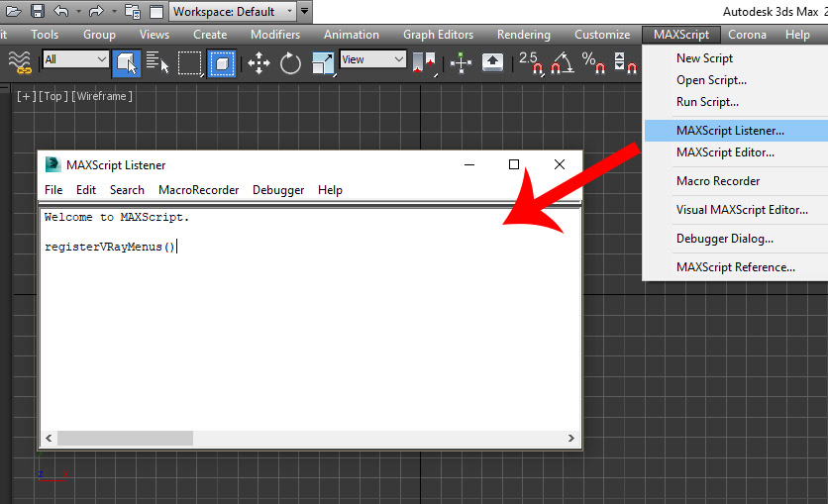
Task: Click the viewport [+] menu label
Action: click(x=26, y=96)
